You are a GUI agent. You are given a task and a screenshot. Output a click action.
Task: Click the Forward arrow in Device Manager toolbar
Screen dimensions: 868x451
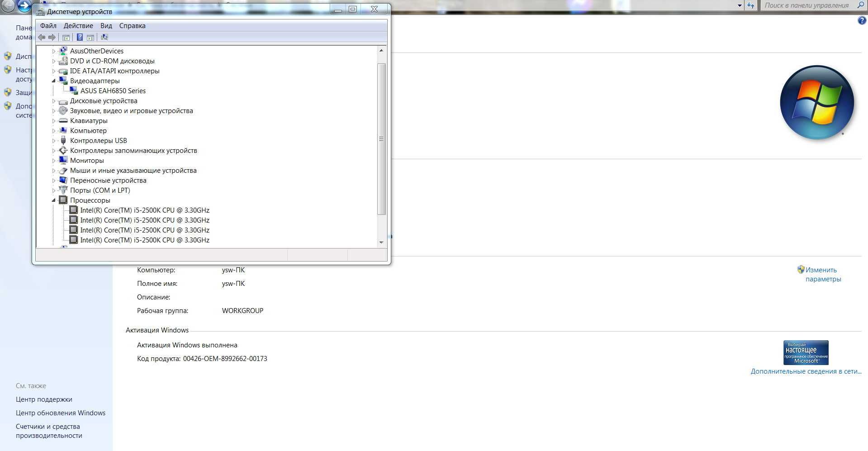[52, 38]
